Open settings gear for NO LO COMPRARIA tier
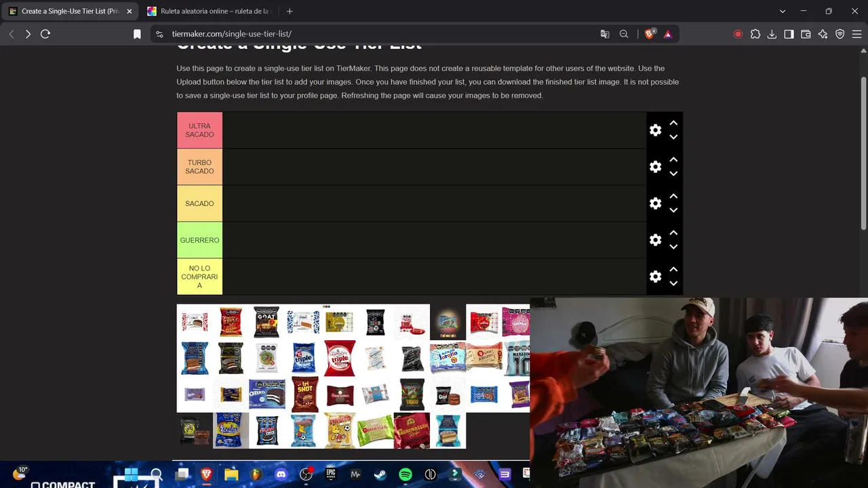 tap(655, 277)
